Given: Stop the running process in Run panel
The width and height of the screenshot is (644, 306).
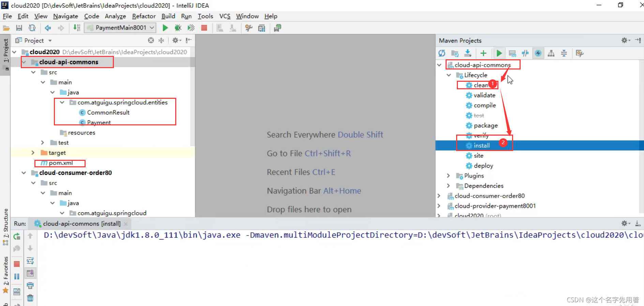Looking at the screenshot, I should (17, 264).
